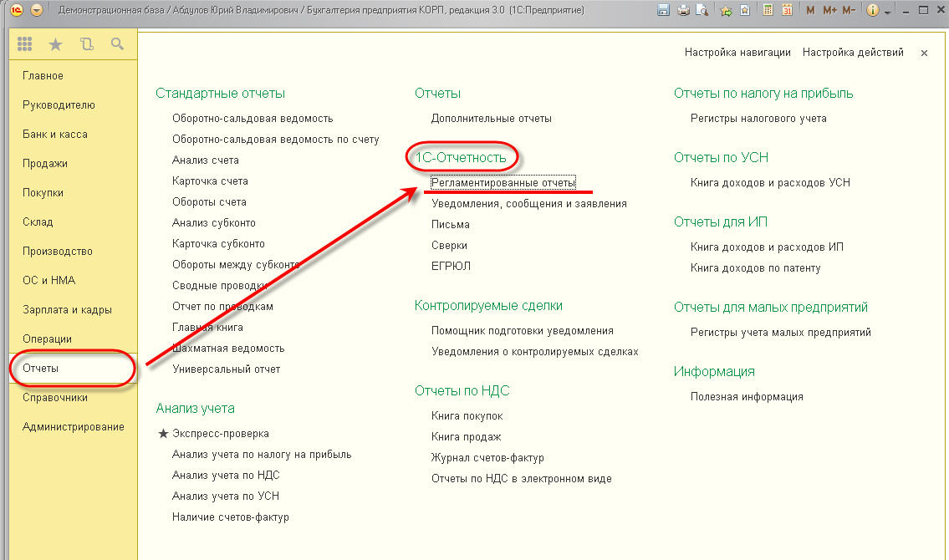This screenshot has height=560, width=949.
Task: Open Операции section
Action: [47, 339]
